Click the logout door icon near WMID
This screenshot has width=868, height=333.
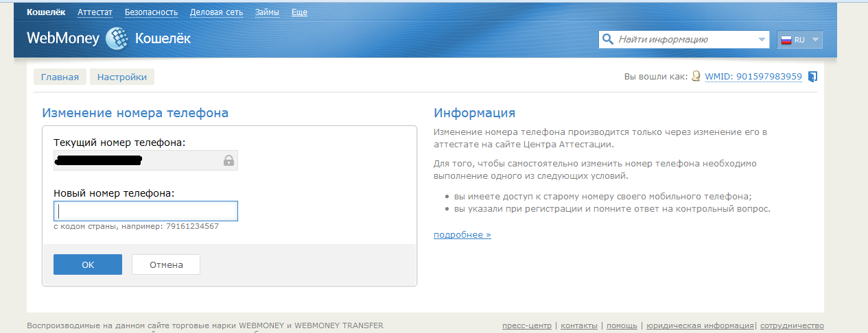tap(812, 77)
